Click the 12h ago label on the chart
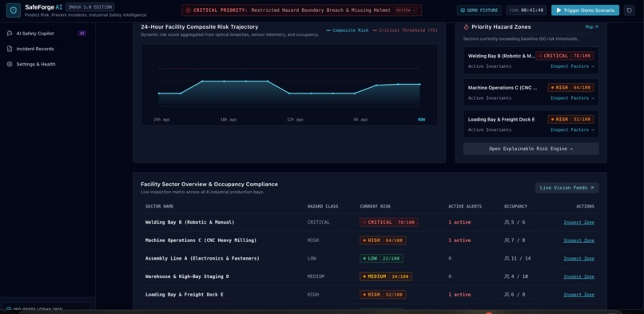Viewport: 644px width, 314px height. [x=295, y=119]
